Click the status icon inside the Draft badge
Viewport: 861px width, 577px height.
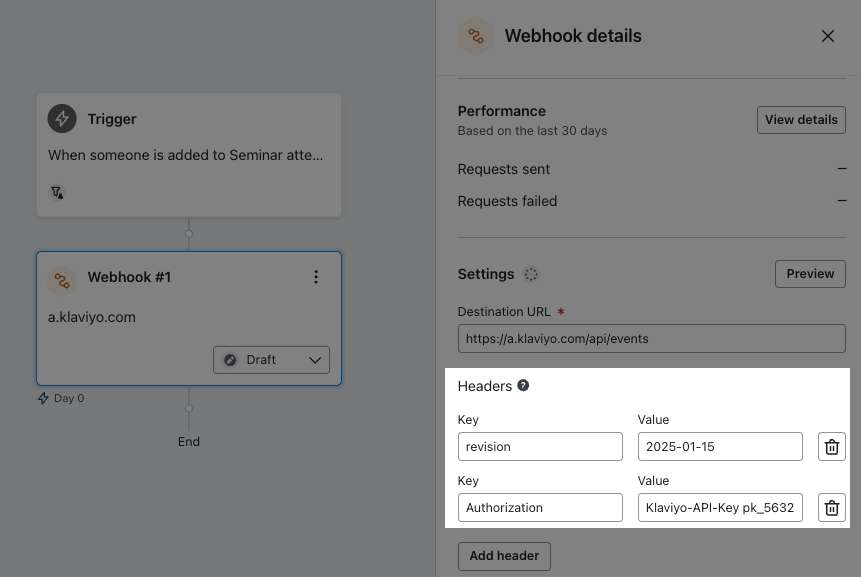click(x=231, y=359)
